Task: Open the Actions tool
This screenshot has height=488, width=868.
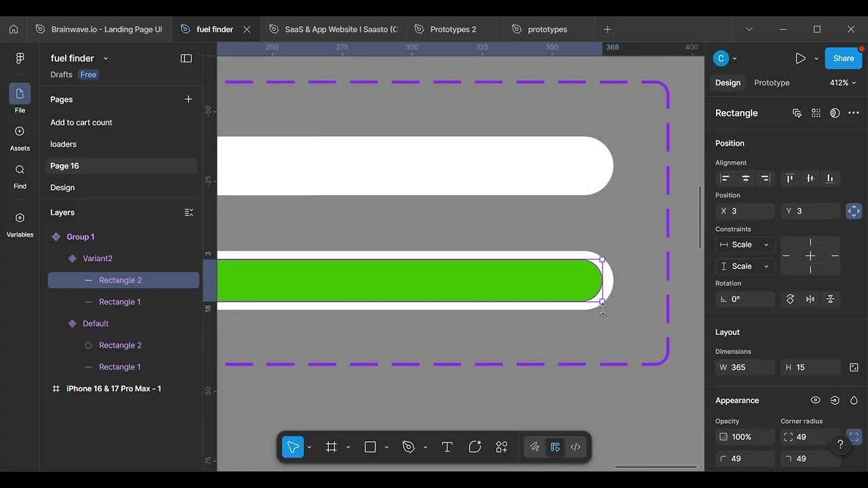Action: 502,447
